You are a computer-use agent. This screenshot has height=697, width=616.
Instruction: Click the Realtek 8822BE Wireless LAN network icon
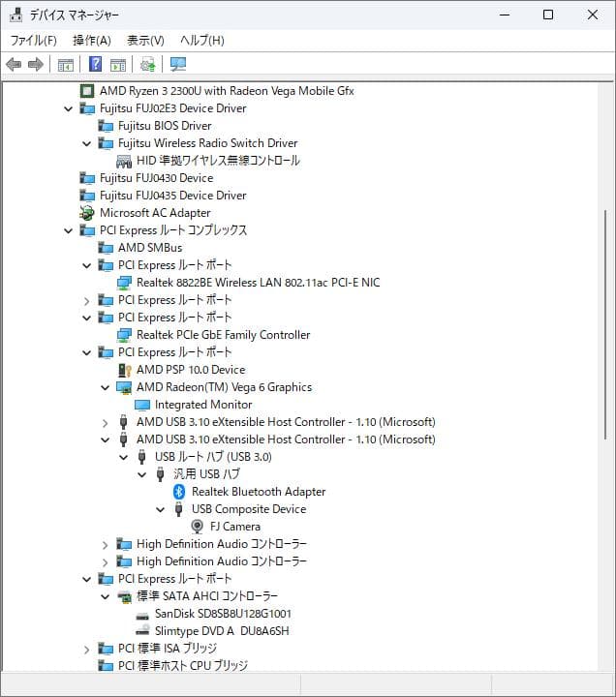124,283
